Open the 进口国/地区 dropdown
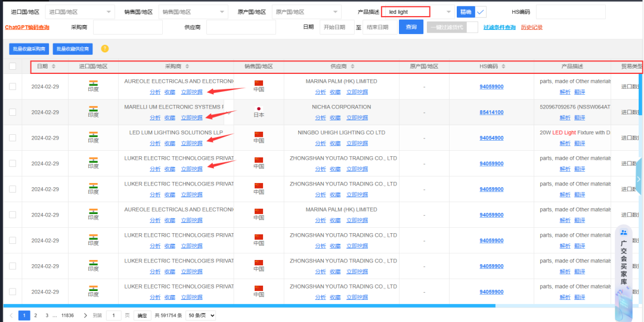The height and width of the screenshot is (322, 644). [x=80, y=12]
